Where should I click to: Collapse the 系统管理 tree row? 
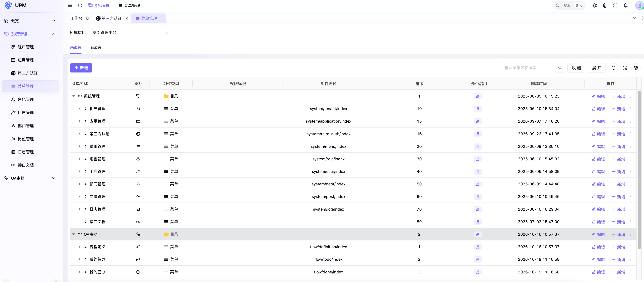(74, 96)
